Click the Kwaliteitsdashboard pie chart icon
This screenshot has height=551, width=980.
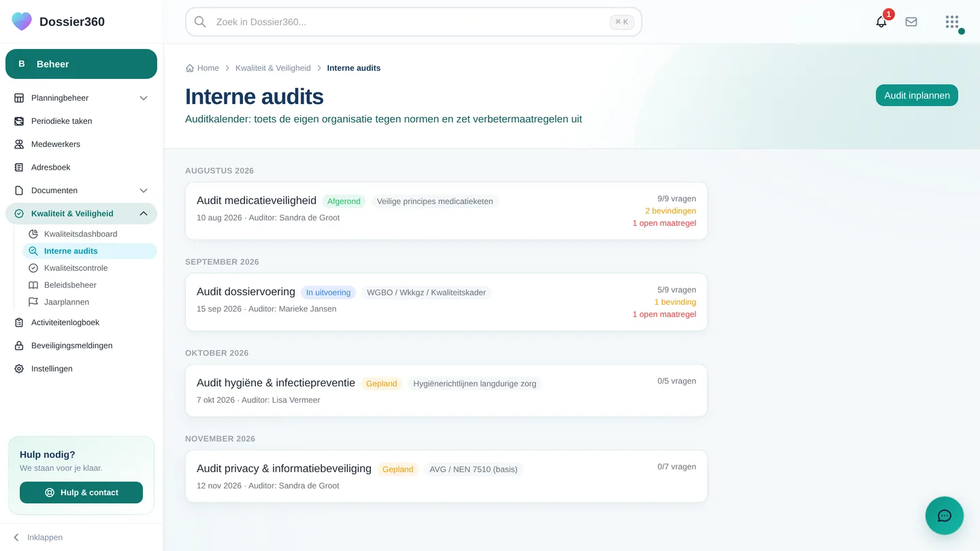[33, 234]
